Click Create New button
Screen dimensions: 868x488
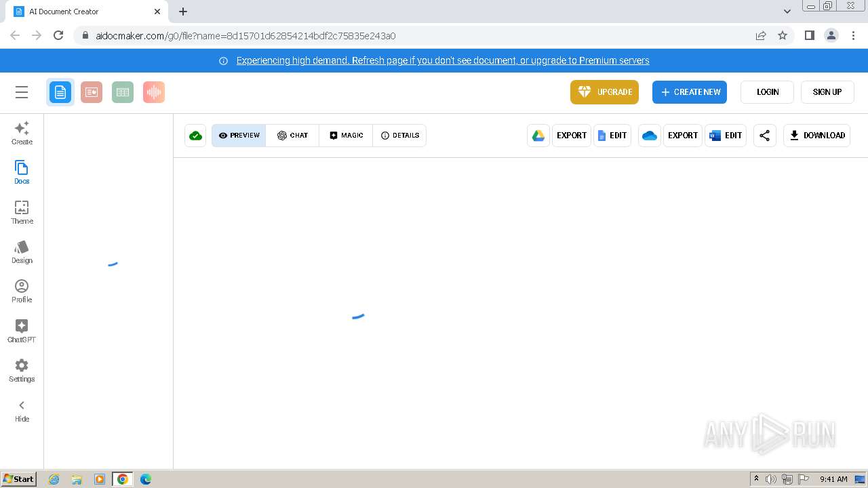coord(690,92)
